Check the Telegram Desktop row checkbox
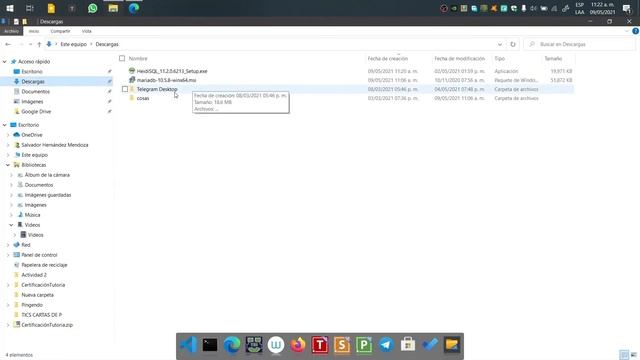 125,89
